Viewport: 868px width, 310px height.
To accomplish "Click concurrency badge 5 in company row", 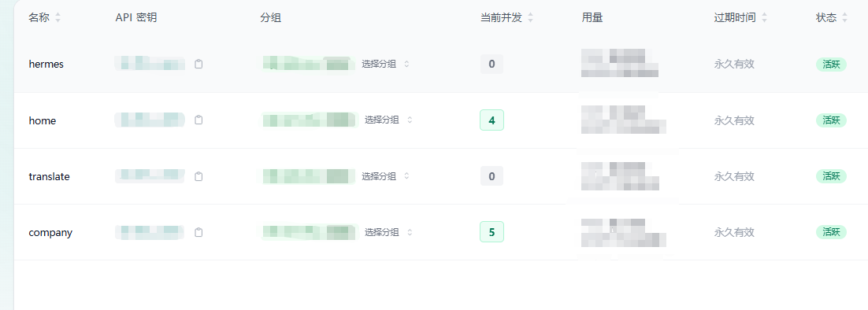I will pyautogui.click(x=491, y=232).
